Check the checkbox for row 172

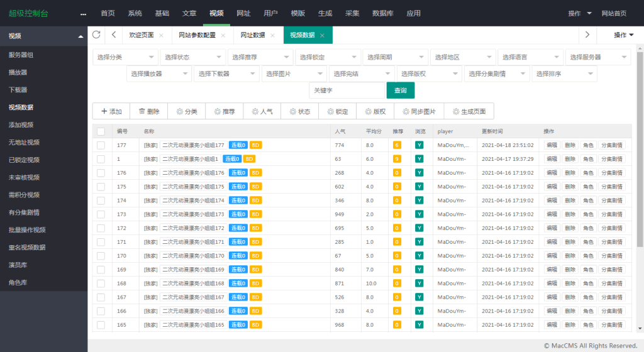coord(101,228)
